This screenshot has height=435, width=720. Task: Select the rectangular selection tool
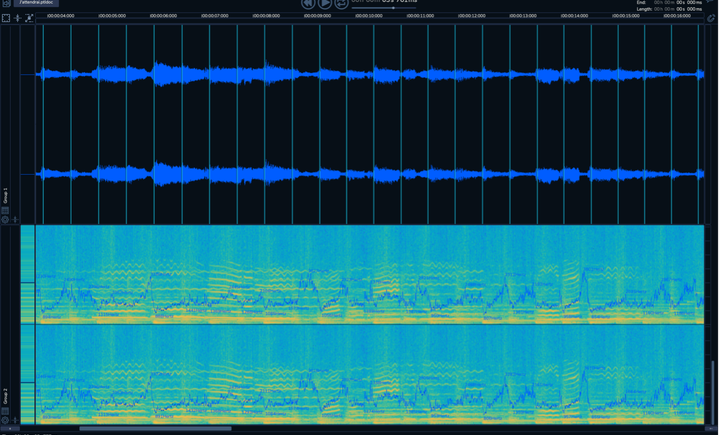click(6, 18)
